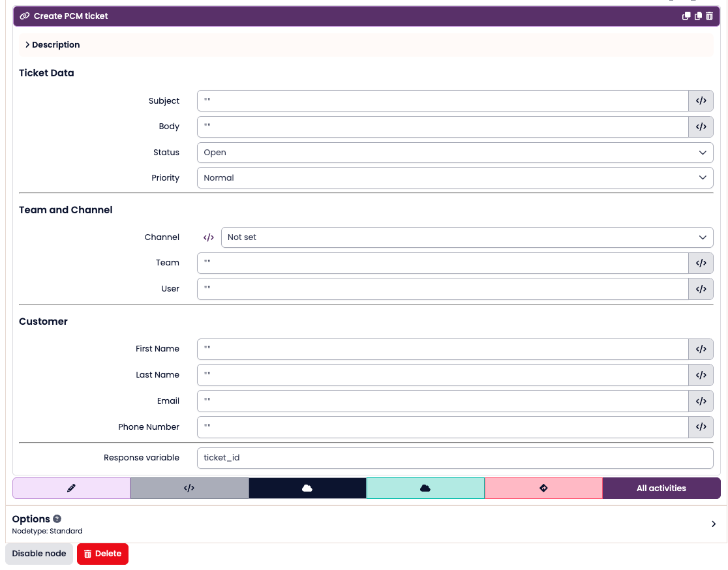Viewport: 728px width, 570px height.
Task: Click code icon on Phone Number field
Action: [701, 427]
